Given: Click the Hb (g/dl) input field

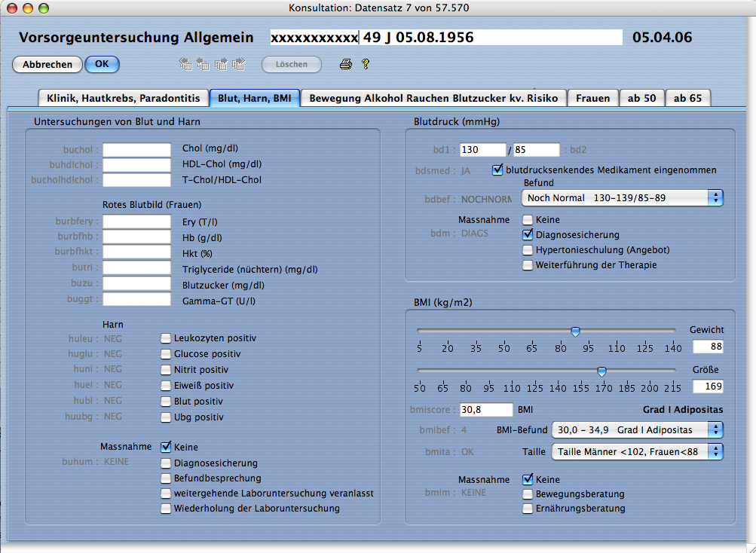Looking at the screenshot, I should tap(136, 237).
